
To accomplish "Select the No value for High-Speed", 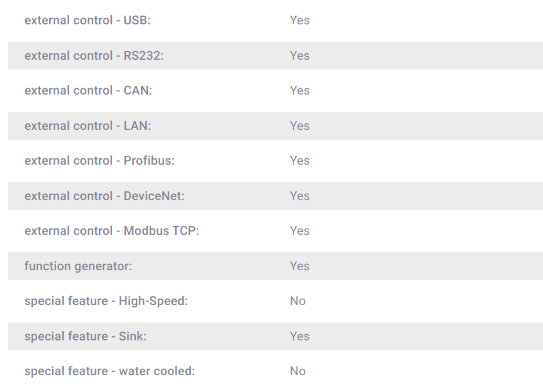I will (x=298, y=302).
